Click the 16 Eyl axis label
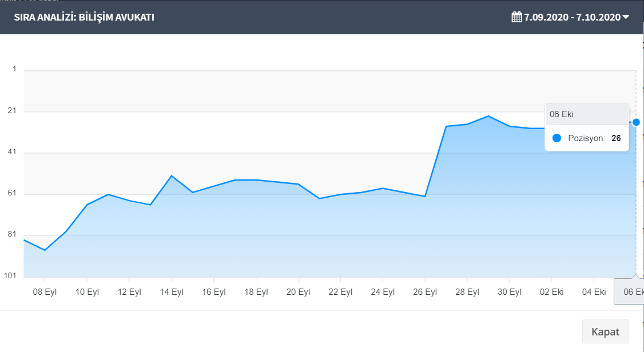This screenshot has height=352, width=644. pos(214,292)
